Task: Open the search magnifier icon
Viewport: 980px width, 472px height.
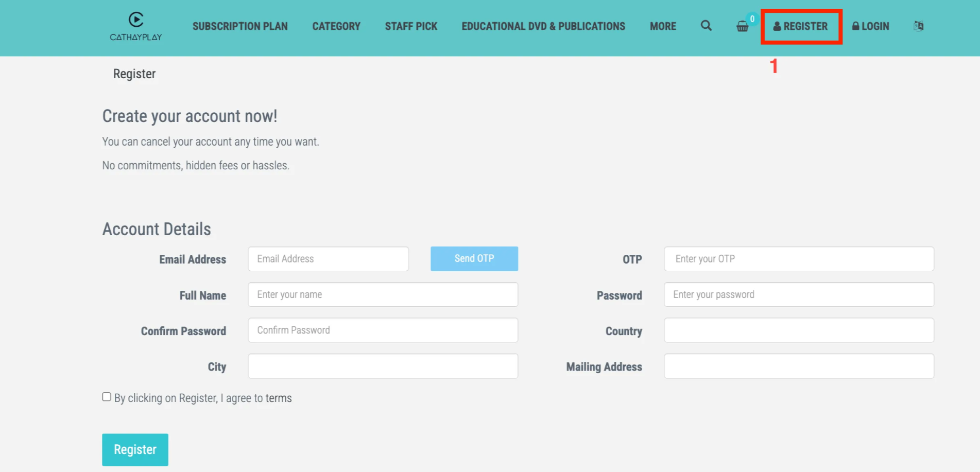Action: click(x=706, y=26)
